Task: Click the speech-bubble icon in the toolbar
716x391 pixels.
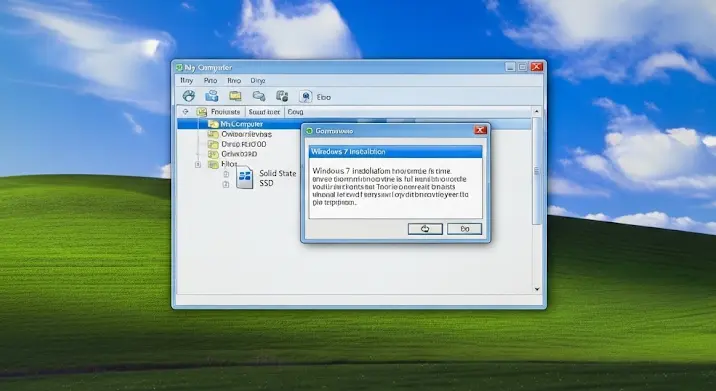Action: pos(259,96)
